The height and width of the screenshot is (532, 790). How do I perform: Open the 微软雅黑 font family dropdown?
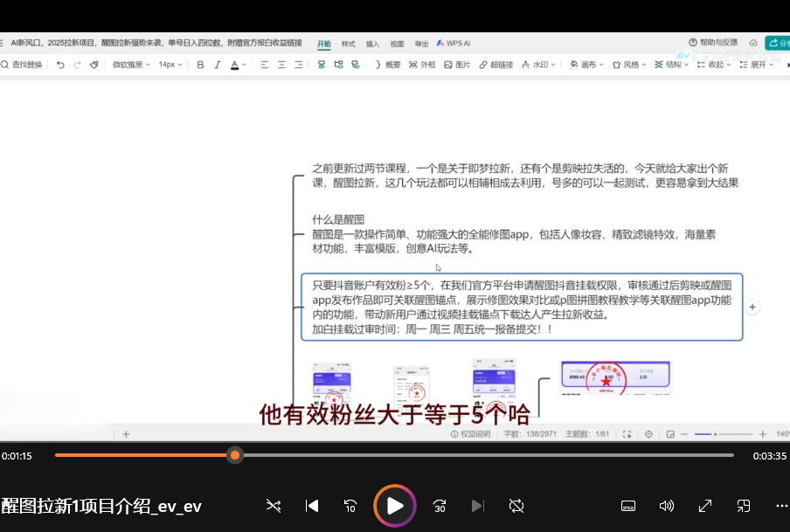tap(131, 65)
